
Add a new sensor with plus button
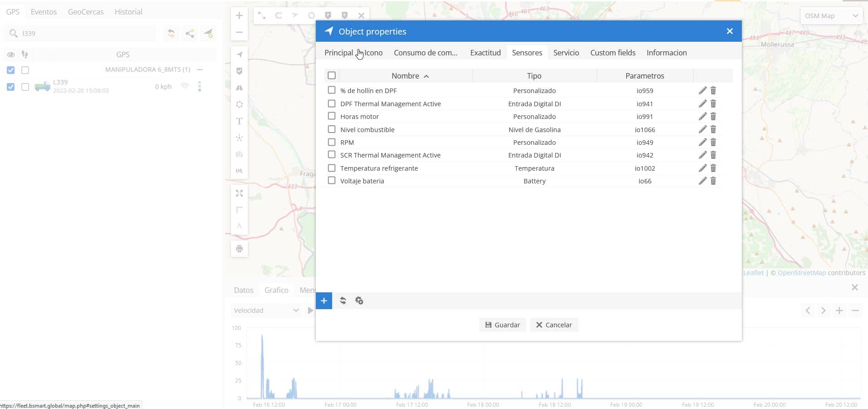click(x=324, y=301)
